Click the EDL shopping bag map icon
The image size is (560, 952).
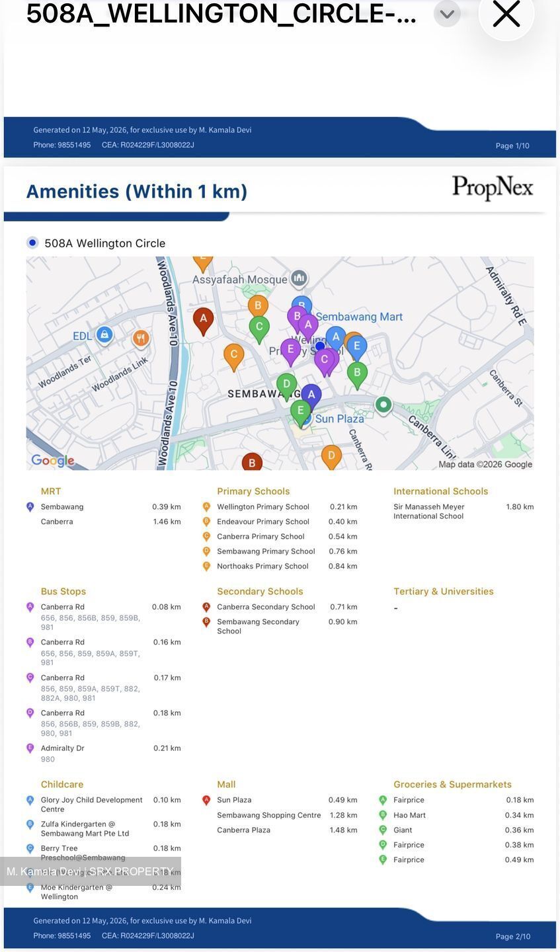tap(104, 335)
